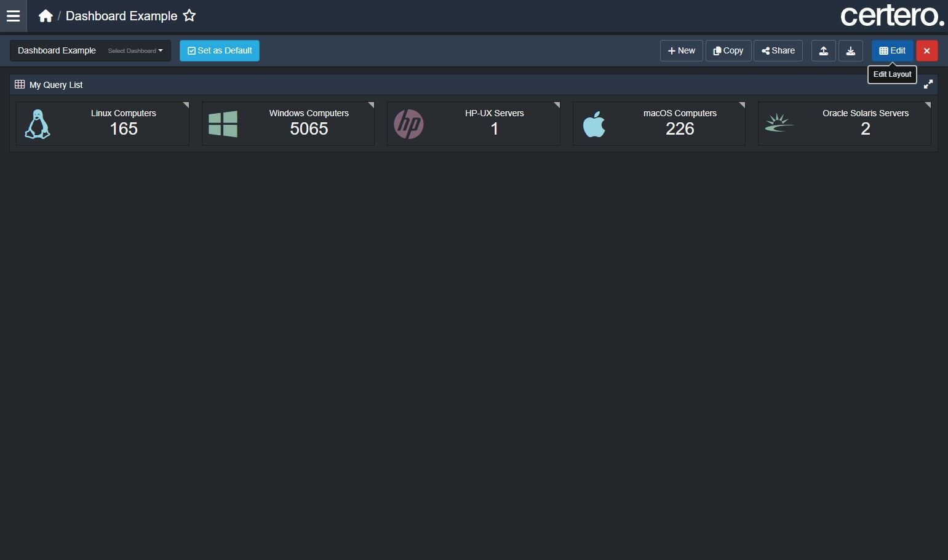Click the red delete dashboard button
Viewport: 948px width, 560px height.
927,50
